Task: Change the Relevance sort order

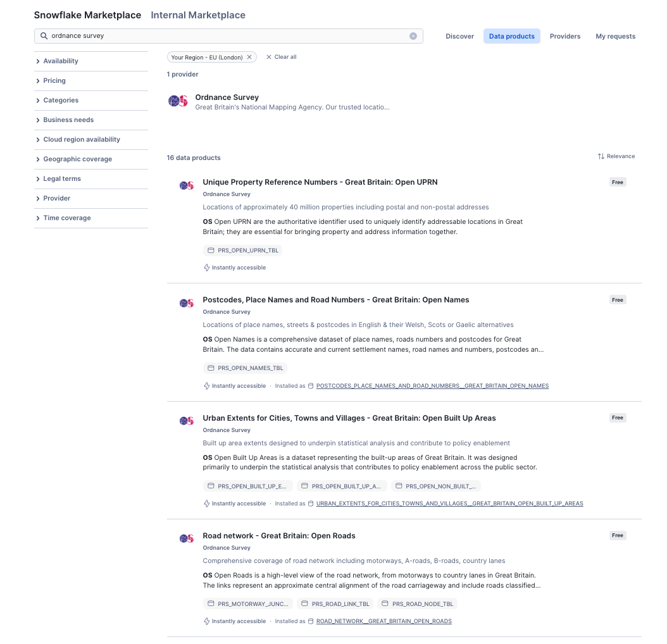Action: (x=616, y=156)
